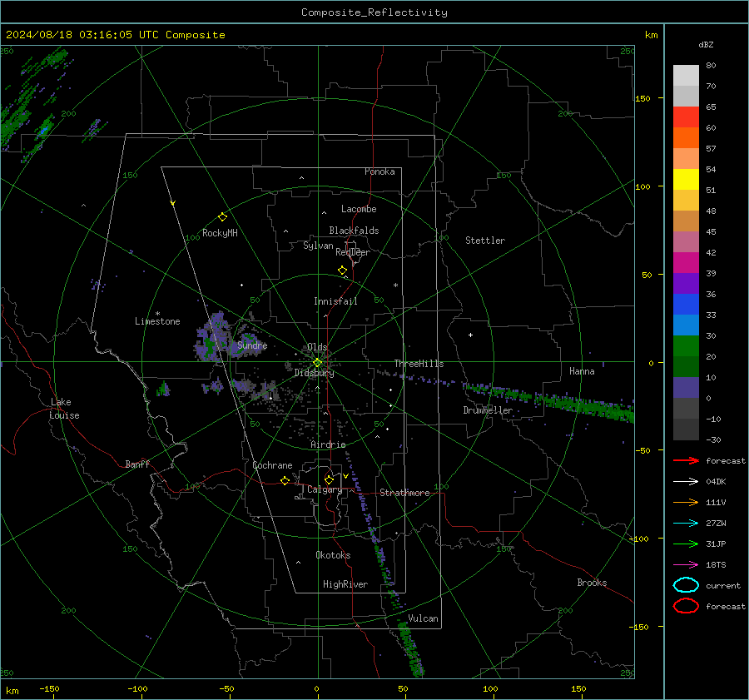
Task: Click the Sylvan label on the map
Action: (318, 246)
